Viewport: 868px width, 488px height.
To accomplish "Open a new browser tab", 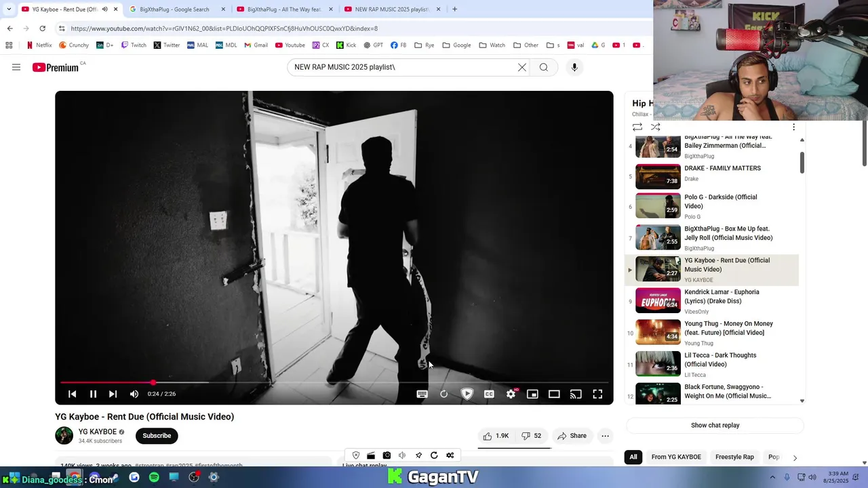I will click(454, 9).
